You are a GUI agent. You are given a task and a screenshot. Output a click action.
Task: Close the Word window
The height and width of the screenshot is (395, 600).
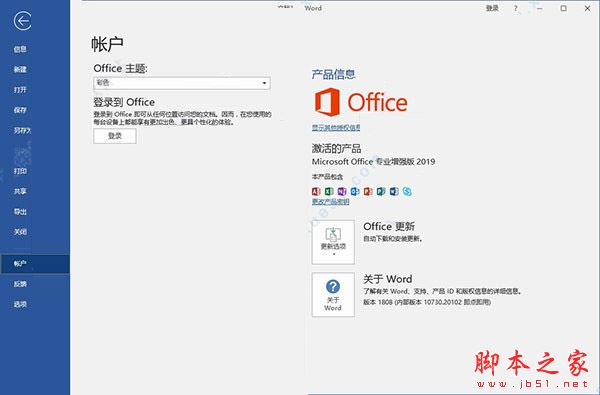click(x=587, y=8)
